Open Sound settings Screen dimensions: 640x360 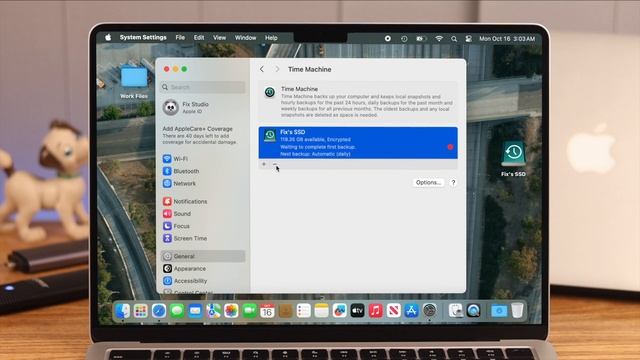(x=177, y=213)
